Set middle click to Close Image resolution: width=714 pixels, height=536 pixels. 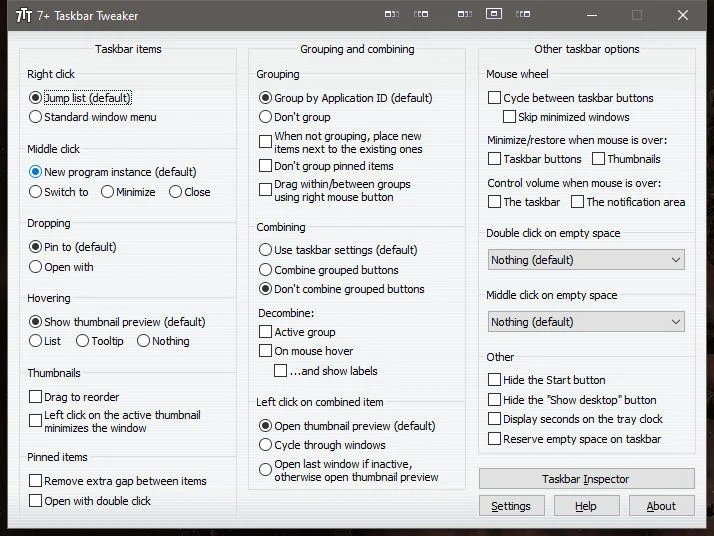click(189, 192)
